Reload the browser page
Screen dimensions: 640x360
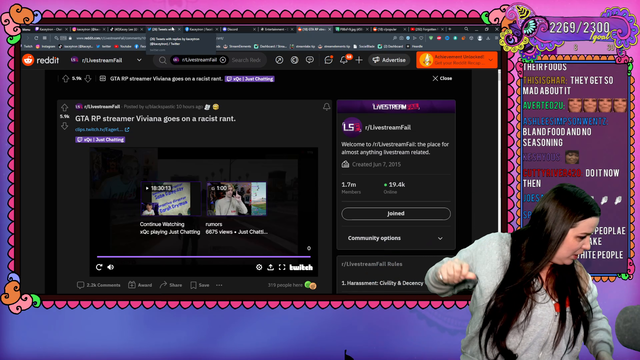click(x=36, y=38)
